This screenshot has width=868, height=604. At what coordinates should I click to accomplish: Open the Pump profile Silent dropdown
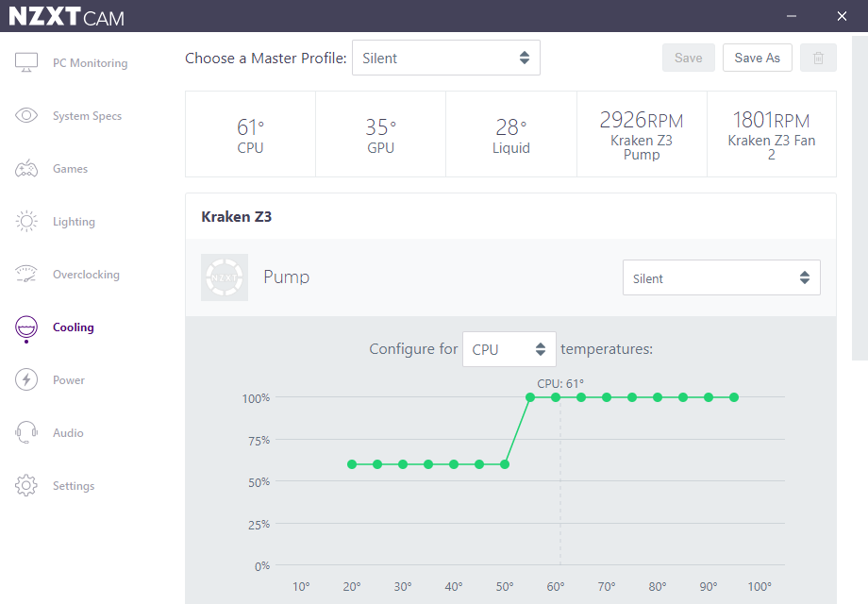pyautogui.click(x=722, y=277)
